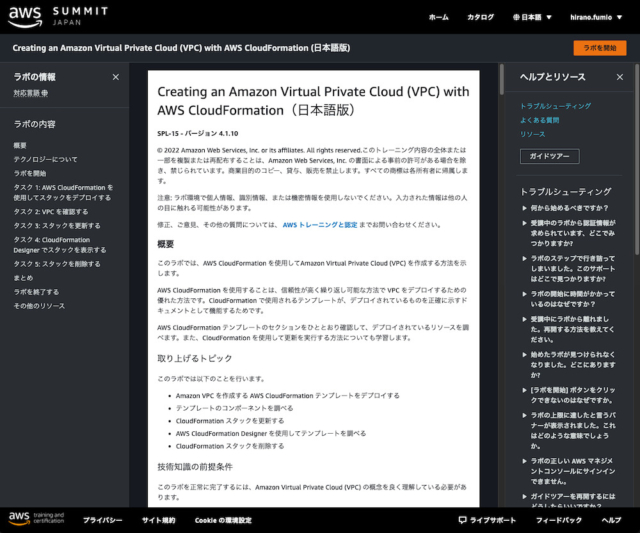Expand 始めたラボが見つけられなくなりました question
Screen dimensions: 640x533
coord(569,365)
